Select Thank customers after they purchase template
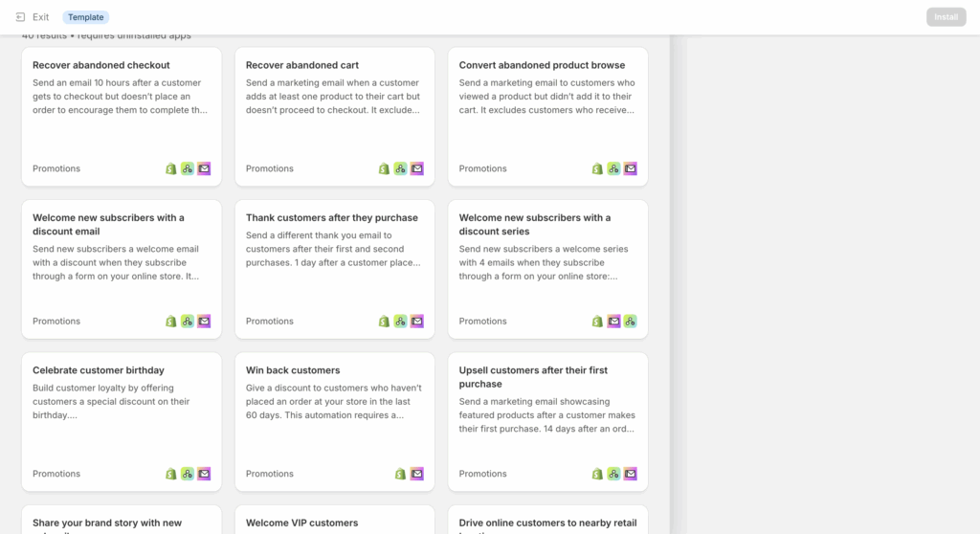Image resolution: width=980 pixels, height=534 pixels. (334, 270)
